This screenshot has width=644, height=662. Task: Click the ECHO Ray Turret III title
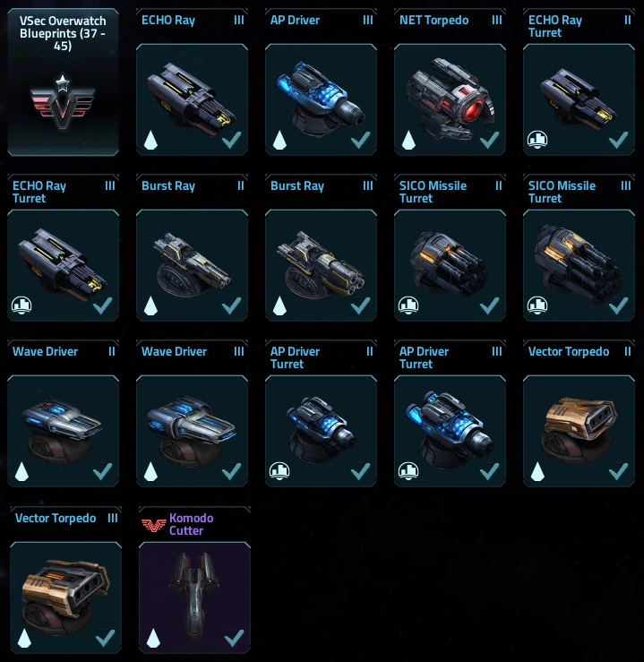[x=39, y=192]
